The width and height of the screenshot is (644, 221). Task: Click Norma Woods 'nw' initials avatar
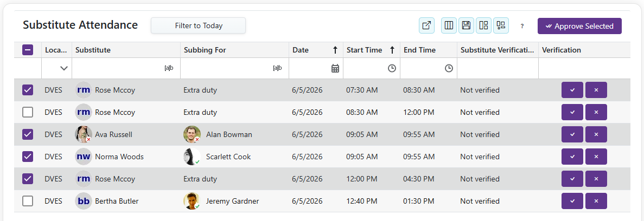pyautogui.click(x=84, y=156)
